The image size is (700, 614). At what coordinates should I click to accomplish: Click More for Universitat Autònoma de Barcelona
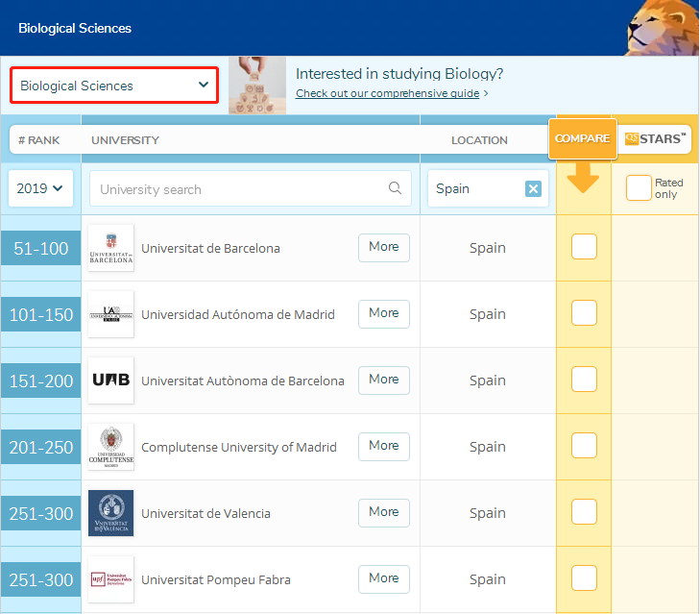(384, 380)
